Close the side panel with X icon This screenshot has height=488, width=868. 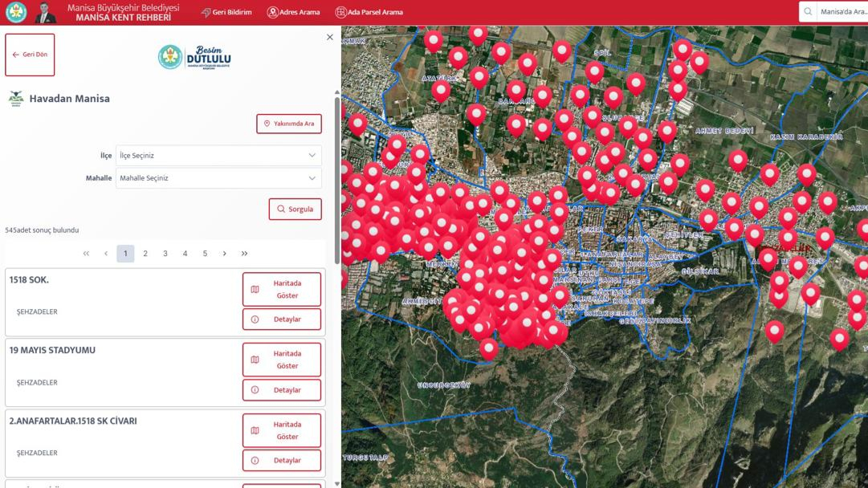point(329,37)
